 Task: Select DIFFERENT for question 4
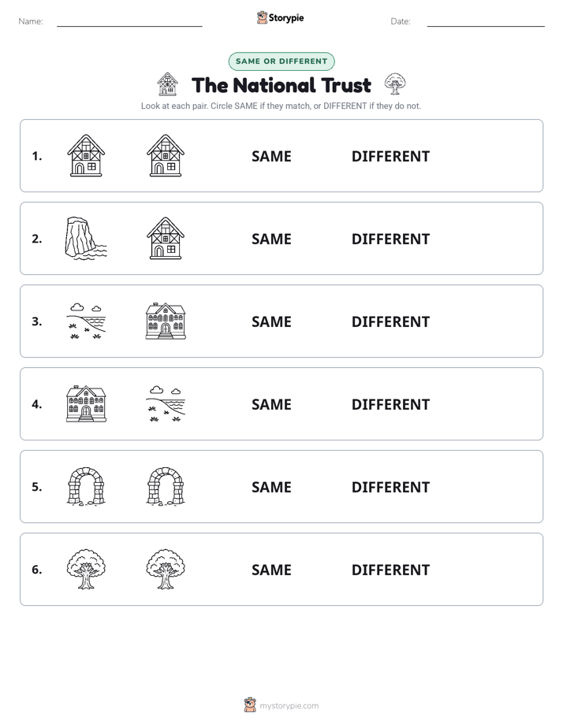coord(390,404)
